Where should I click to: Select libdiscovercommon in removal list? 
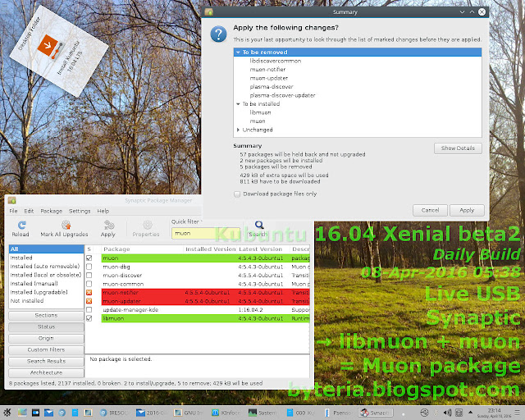pos(276,61)
